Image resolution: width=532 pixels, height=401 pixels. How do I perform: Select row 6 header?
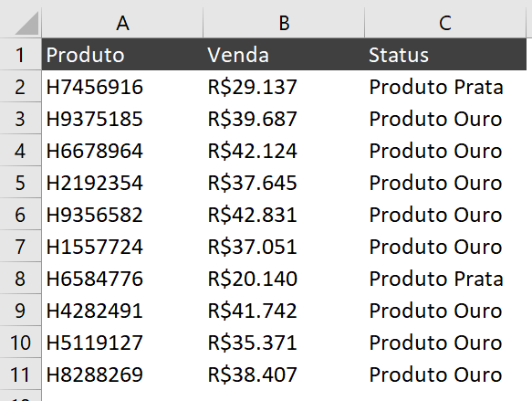pos(20,215)
